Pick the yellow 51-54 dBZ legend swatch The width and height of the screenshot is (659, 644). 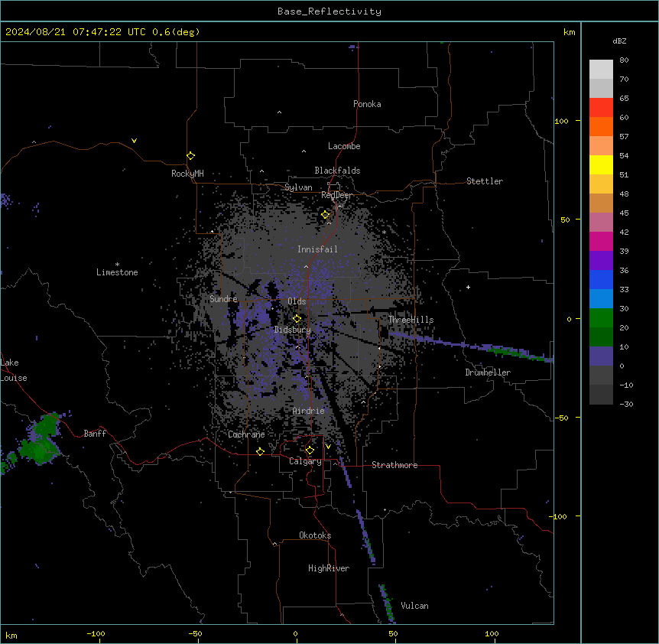coord(601,164)
